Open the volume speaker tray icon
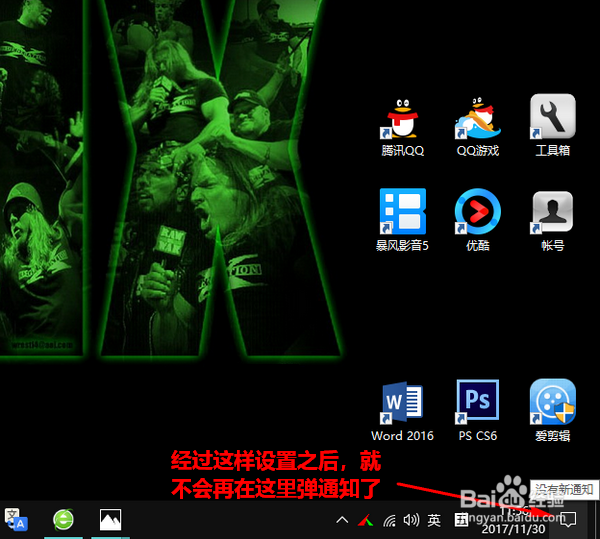 411,520
